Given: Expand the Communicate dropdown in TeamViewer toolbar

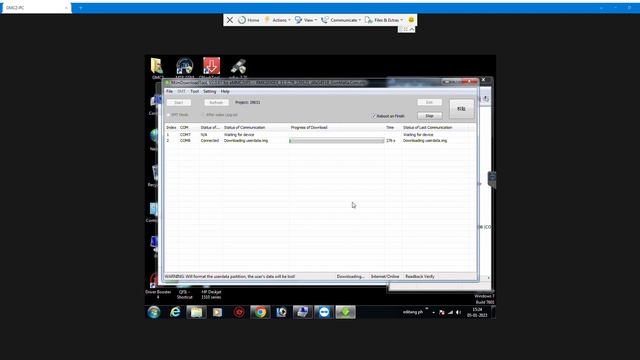Looking at the screenshot, I should 341,20.
